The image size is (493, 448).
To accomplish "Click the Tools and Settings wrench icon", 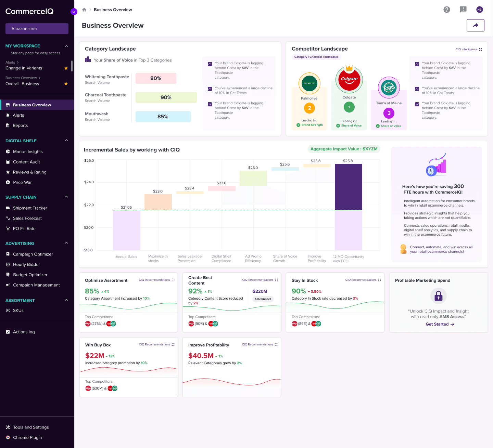I will [8, 427].
